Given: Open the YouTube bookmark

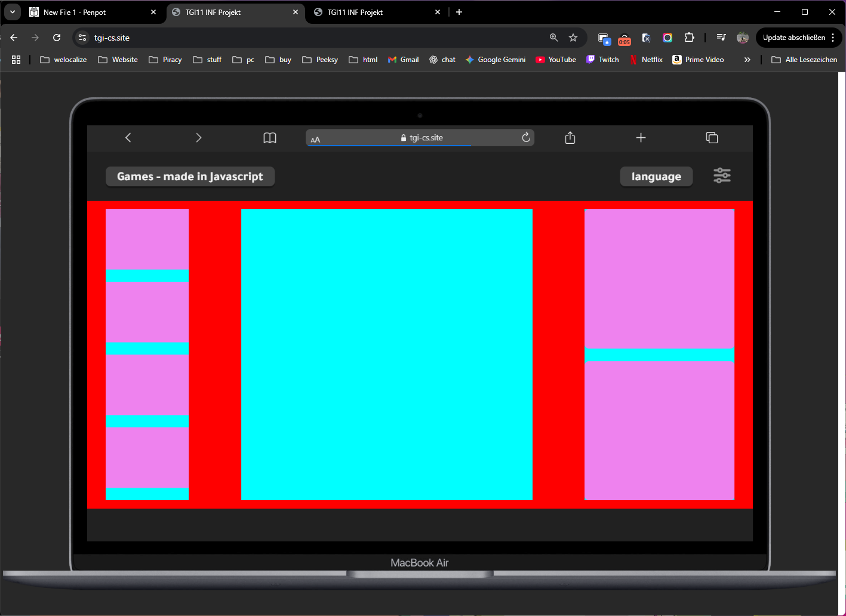Looking at the screenshot, I should [x=556, y=60].
